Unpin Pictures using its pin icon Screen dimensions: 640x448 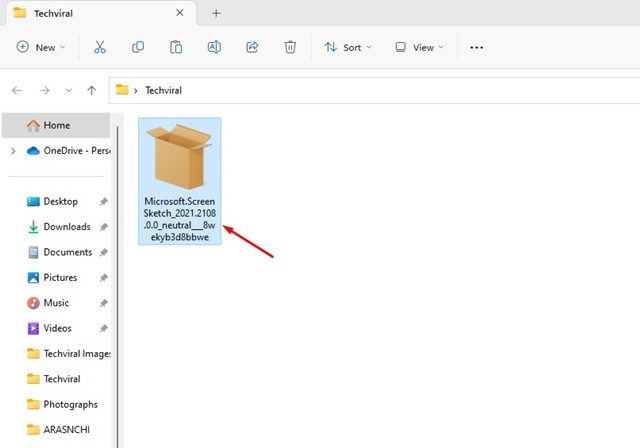pos(104,277)
